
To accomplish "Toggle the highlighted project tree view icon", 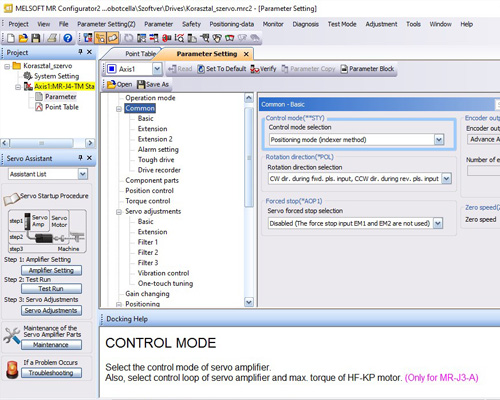I will pos(100,38).
